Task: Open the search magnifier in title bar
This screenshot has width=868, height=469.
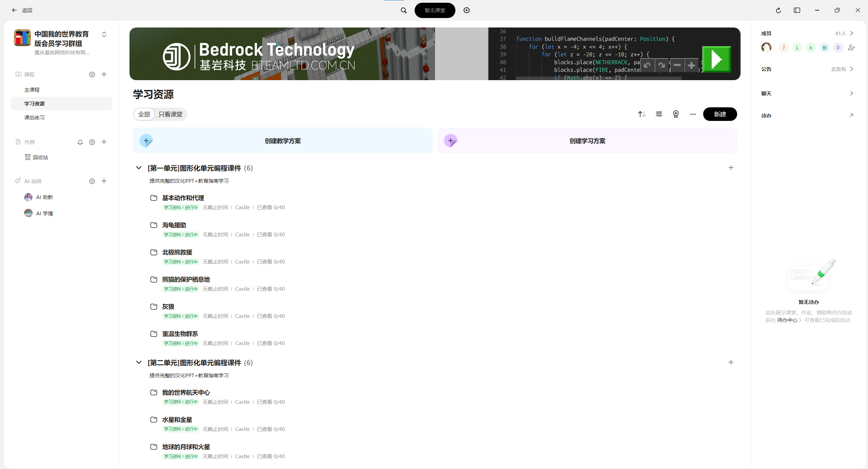Action: coord(403,10)
